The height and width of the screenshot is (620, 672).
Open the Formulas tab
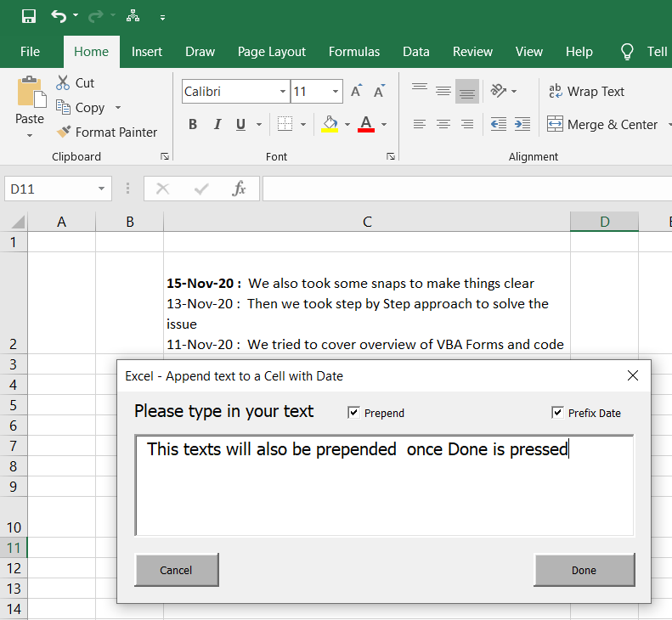[x=354, y=52]
